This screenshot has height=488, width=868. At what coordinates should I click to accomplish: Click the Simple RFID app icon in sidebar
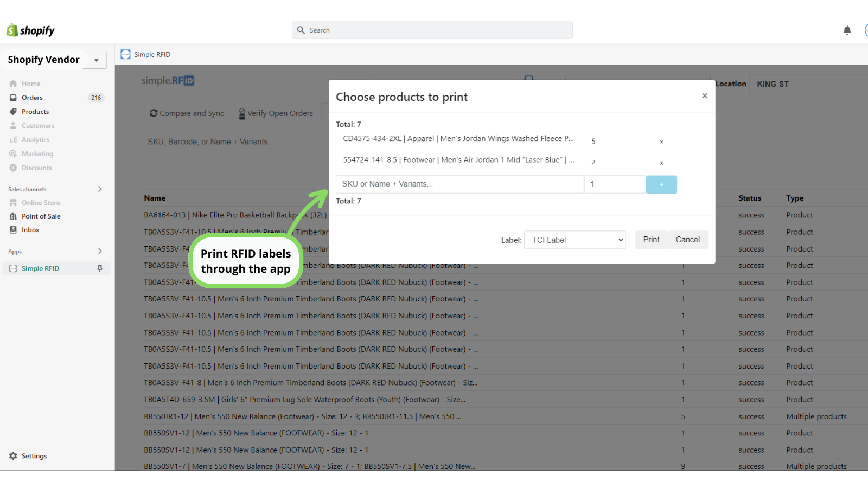click(13, 268)
